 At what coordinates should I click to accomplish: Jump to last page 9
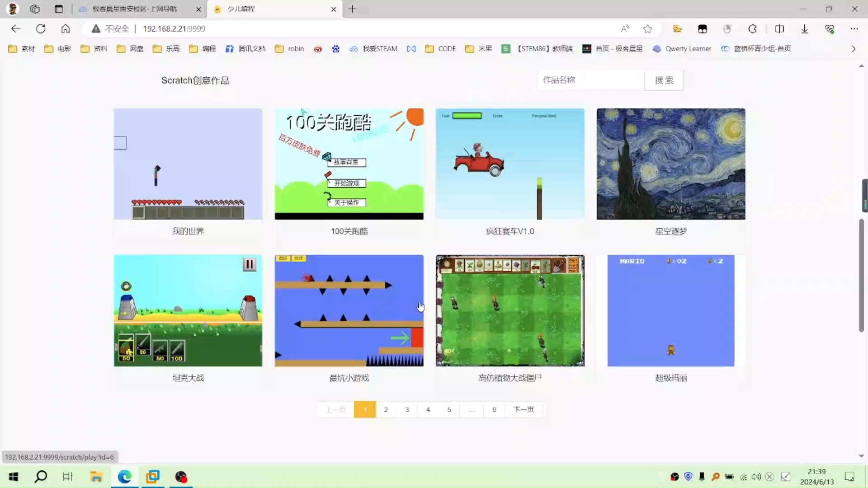click(x=494, y=409)
